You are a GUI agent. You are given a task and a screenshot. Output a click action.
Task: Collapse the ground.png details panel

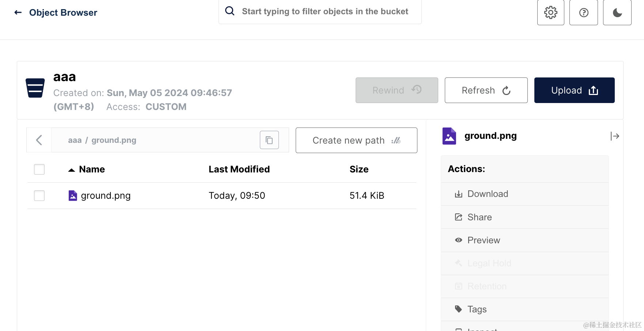[615, 136]
